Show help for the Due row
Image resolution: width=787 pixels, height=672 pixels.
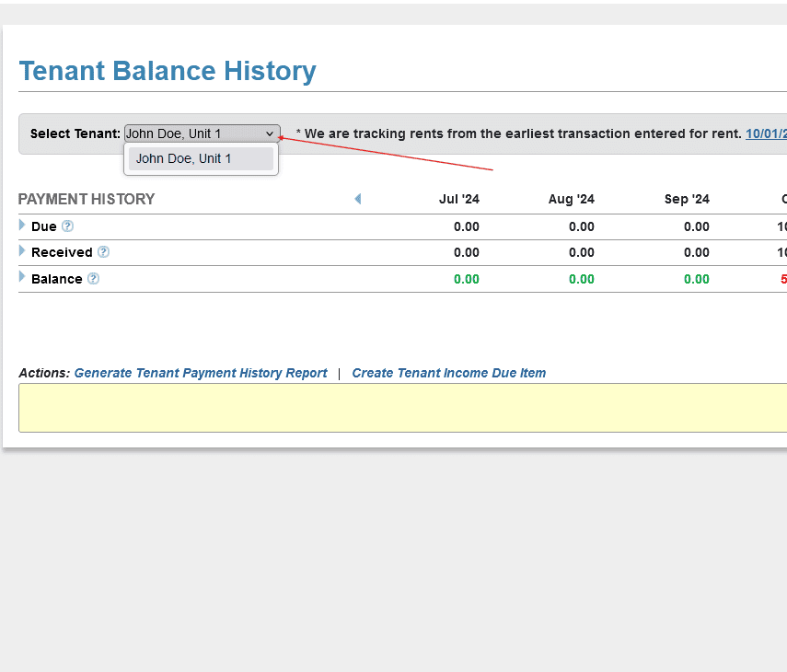pyautogui.click(x=67, y=226)
